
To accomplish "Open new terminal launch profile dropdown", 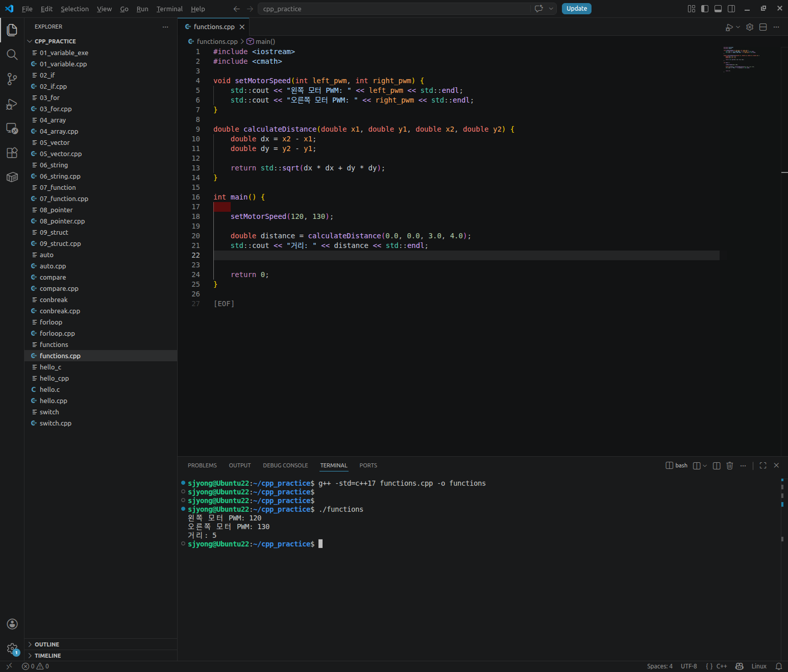I will click(x=705, y=465).
